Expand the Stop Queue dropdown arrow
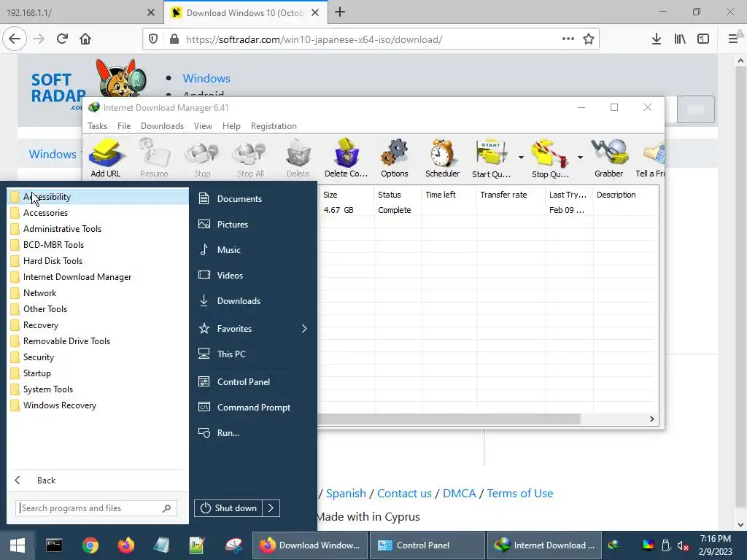The width and height of the screenshot is (747, 560). 580,157
